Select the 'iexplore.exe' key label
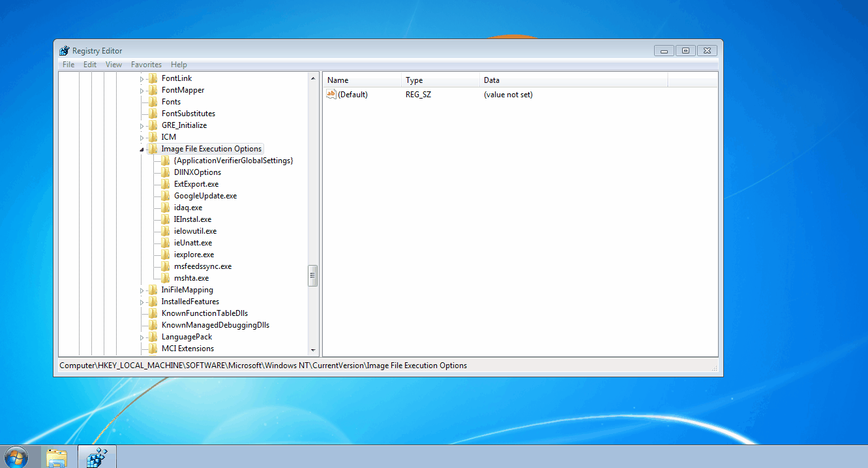 [194, 255]
